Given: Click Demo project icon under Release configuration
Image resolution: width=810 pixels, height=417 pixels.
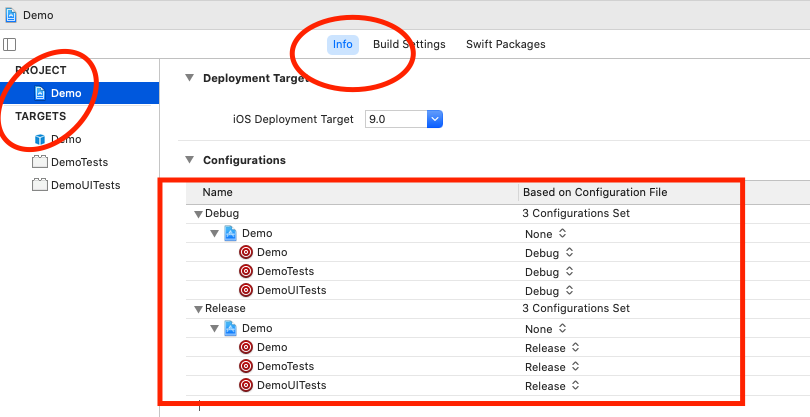Looking at the screenshot, I should (x=231, y=328).
